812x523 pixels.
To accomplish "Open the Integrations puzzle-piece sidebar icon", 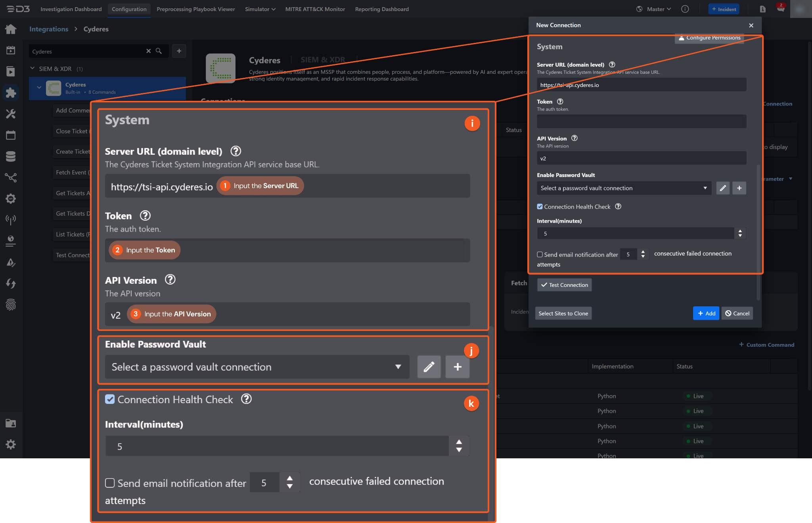I will coord(11,92).
